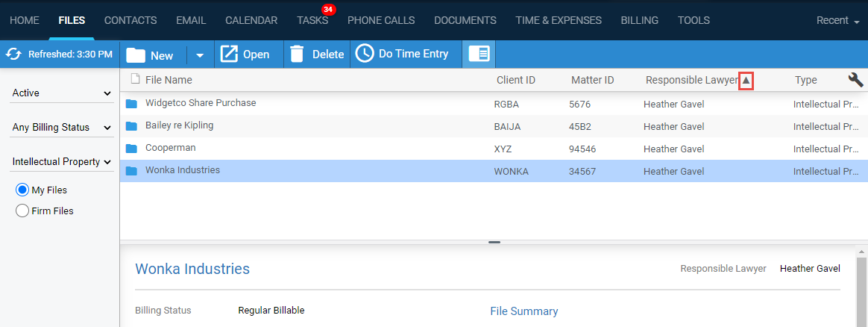Open the Tasks tab

pos(312,20)
